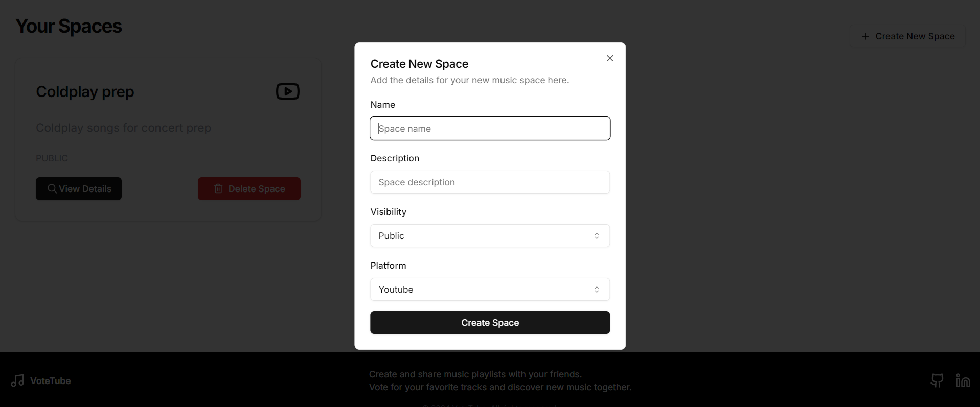Click the chevron arrows on Platform selector
The image size is (980, 407).
[x=597, y=290]
